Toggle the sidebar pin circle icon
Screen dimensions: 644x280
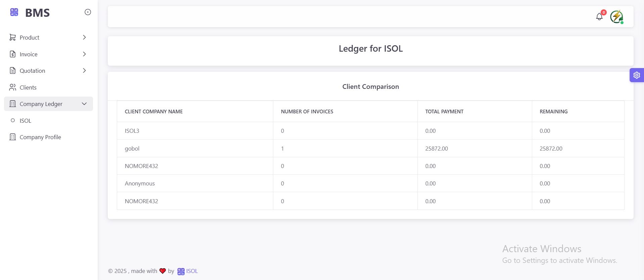[88, 12]
